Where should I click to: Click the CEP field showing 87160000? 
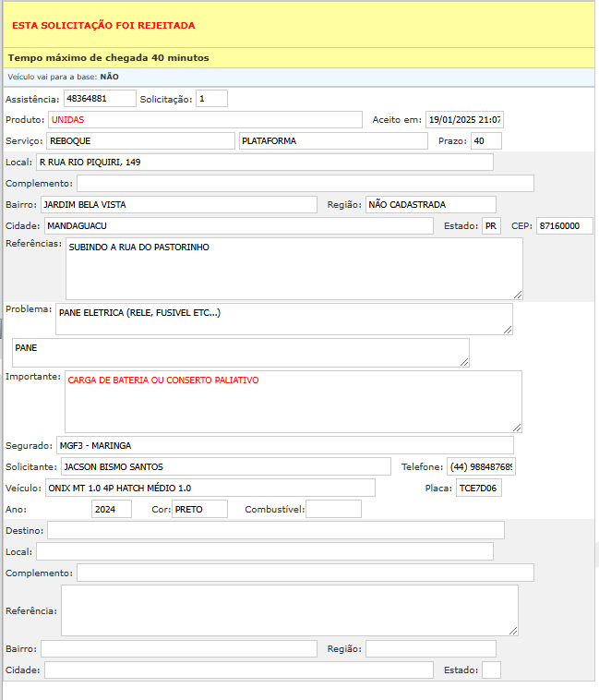(565, 225)
